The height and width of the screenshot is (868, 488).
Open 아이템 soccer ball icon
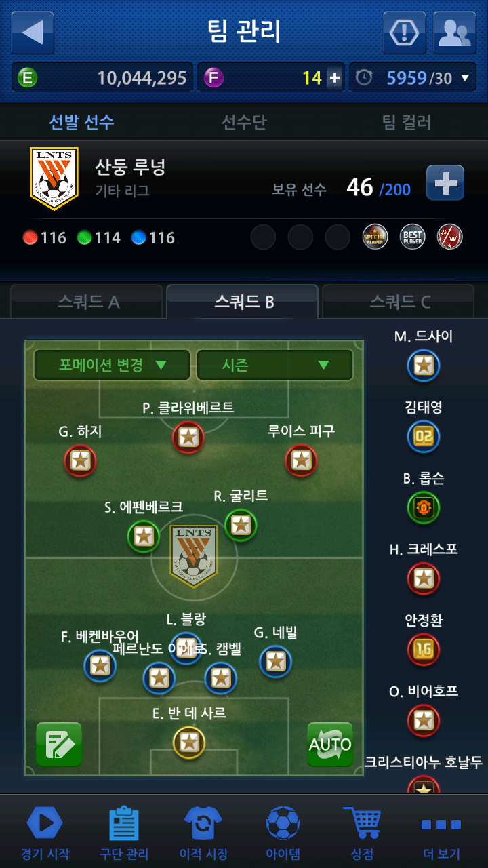point(283,823)
